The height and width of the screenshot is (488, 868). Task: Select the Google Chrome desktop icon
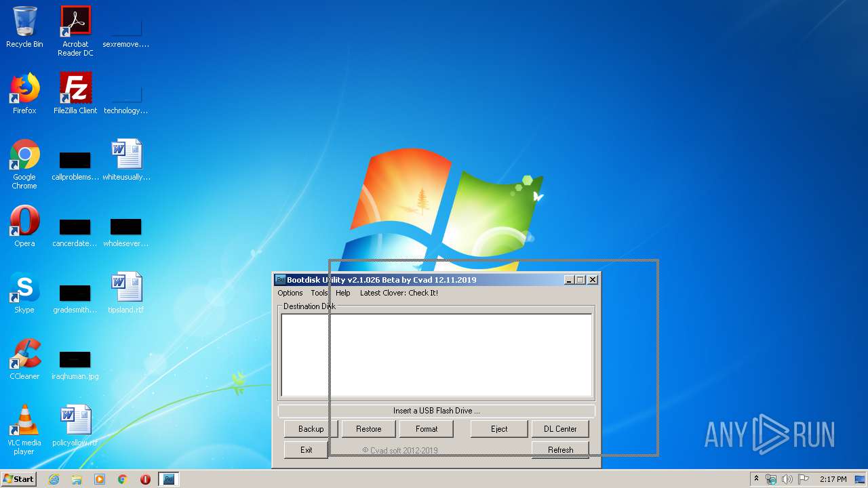[x=24, y=165]
